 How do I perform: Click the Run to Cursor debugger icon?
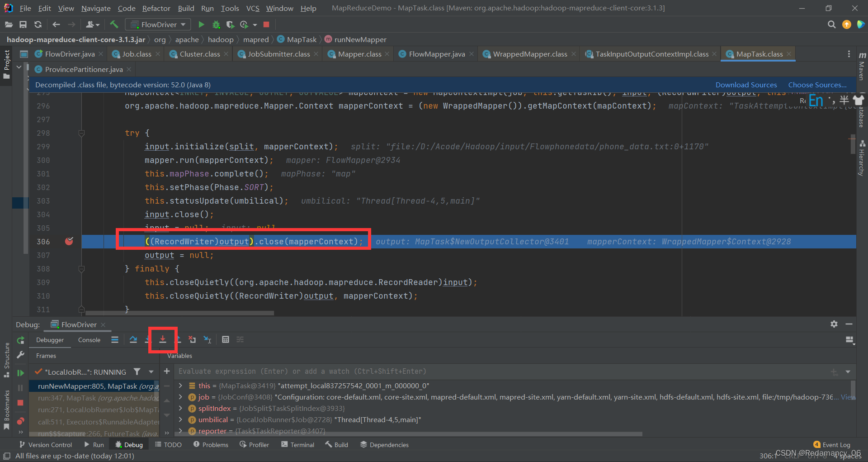pos(208,339)
